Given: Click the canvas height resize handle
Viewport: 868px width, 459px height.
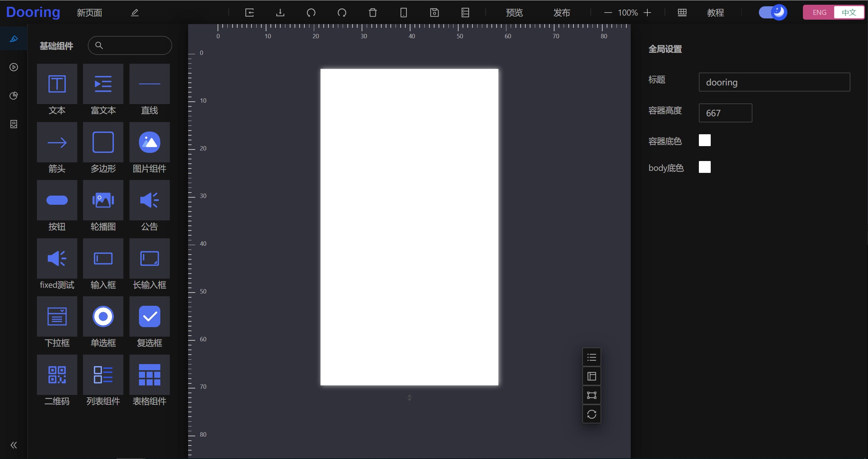Looking at the screenshot, I should (409, 398).
